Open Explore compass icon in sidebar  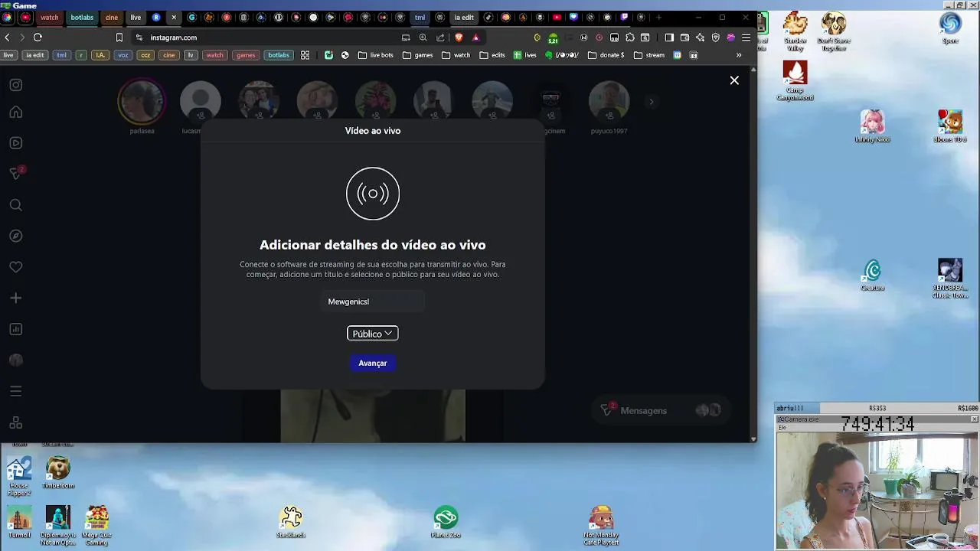pyautogui.click(x=16, y=236)
